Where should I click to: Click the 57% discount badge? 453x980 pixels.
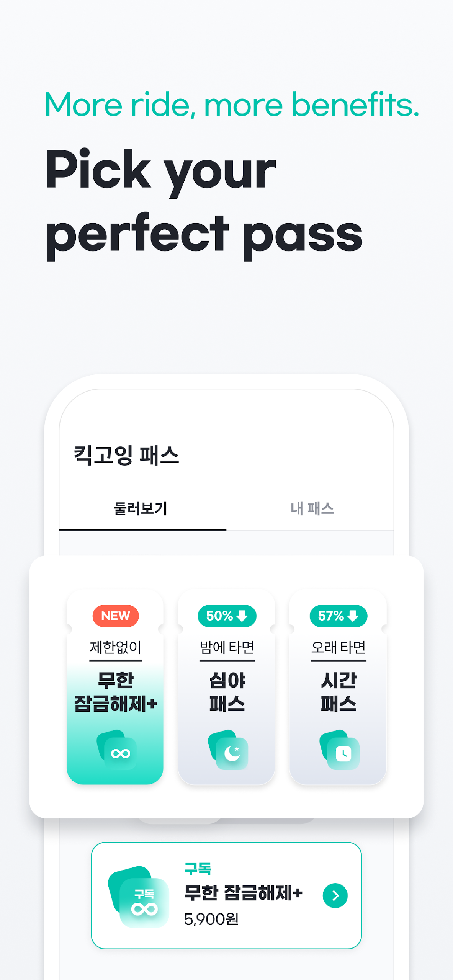point(338,616)
